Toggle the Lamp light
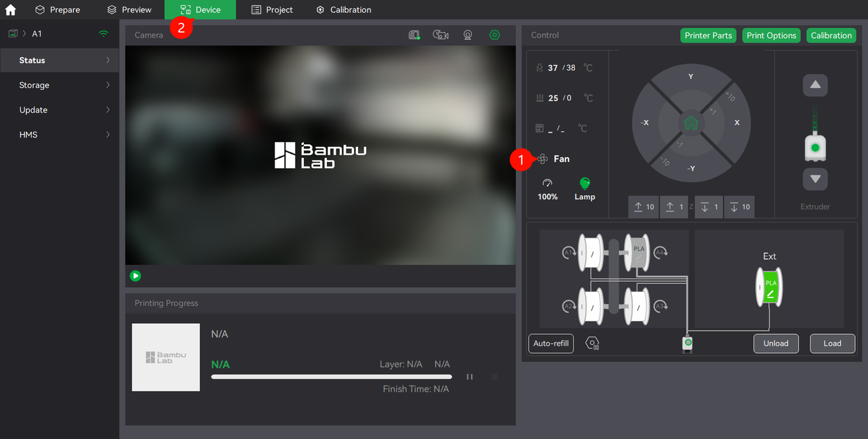 pyautogui.click(x=585, y=183)
